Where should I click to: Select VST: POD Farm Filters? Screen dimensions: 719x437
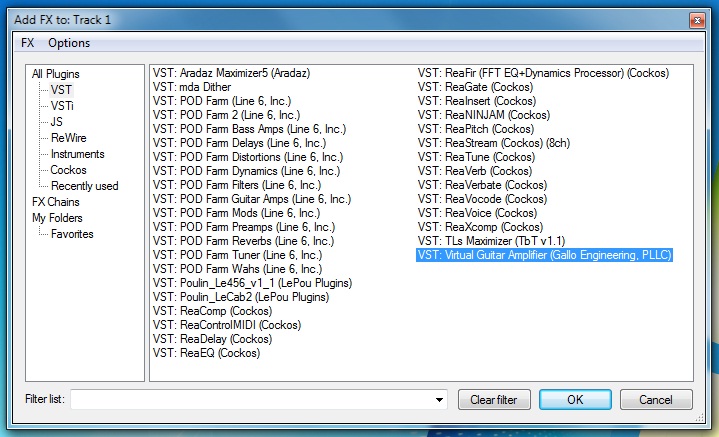coord(237,185)
